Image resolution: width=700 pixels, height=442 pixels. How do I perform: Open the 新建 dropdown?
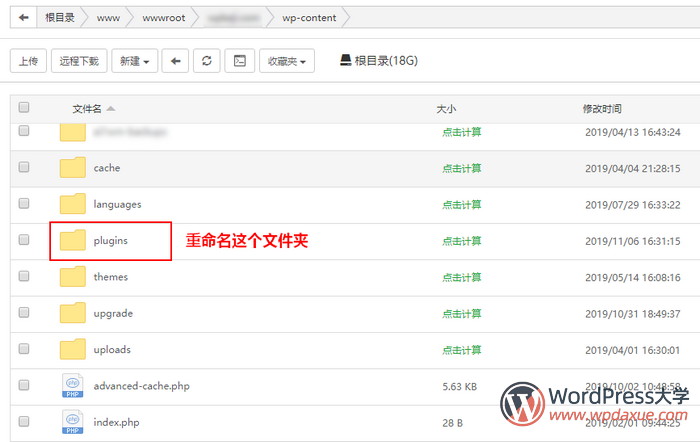pyautogui.click(x=134, y=61)
